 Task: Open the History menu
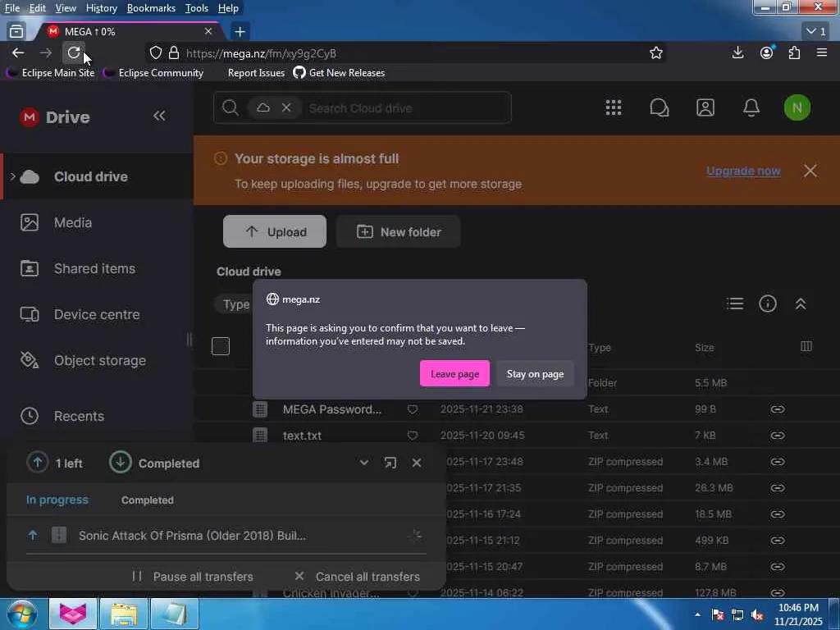coord(101,8)
